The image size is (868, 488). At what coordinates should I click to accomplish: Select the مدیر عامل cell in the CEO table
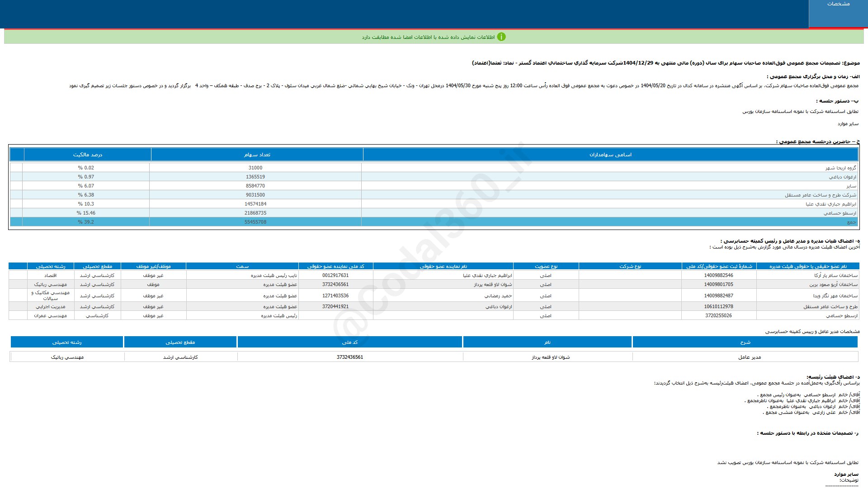tap(750, 357)
